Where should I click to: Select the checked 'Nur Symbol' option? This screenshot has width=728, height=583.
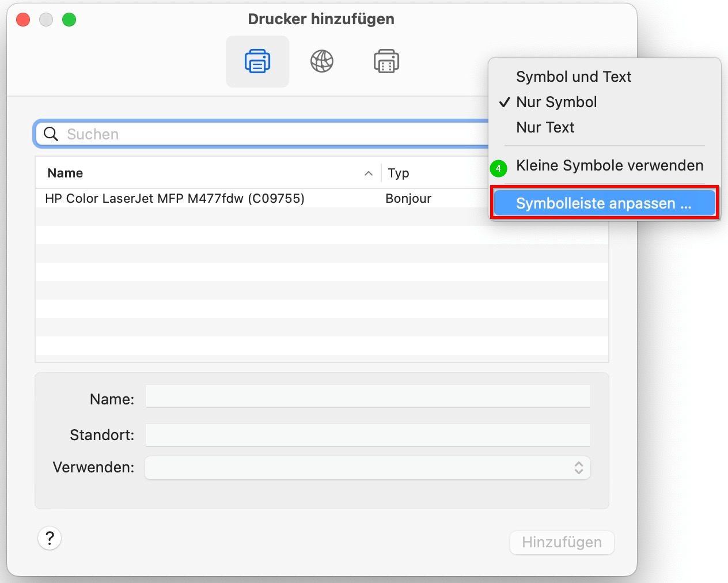tap(556, 102)
